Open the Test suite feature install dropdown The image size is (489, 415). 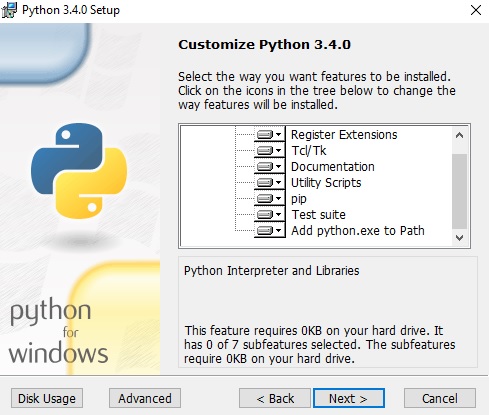(x=270, y=215)
